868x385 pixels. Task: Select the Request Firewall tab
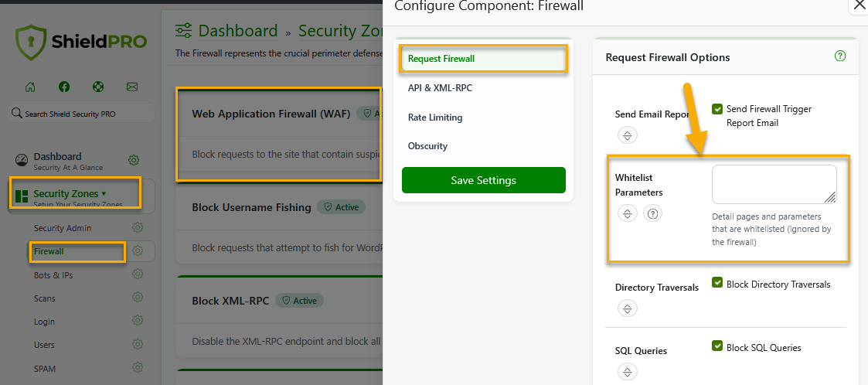[484, 58]
